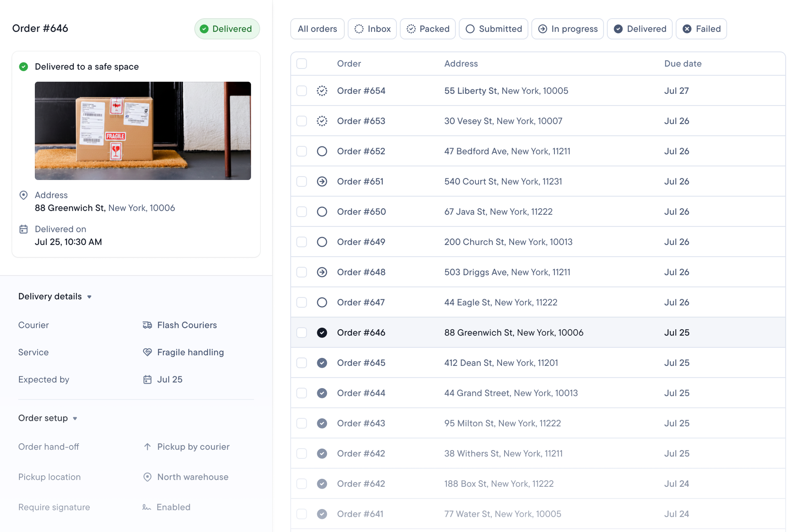Collapse the Delivery details section
This screenshot has height=532, width=804.
point(55,296)
